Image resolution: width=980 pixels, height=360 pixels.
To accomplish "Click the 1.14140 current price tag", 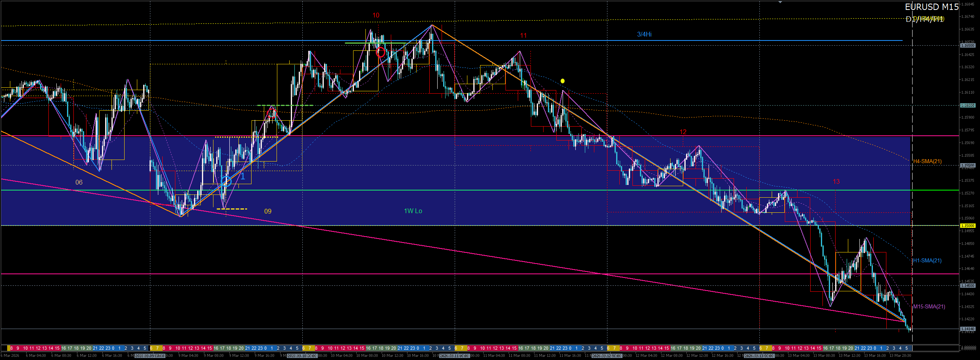I will pos(967,329).
